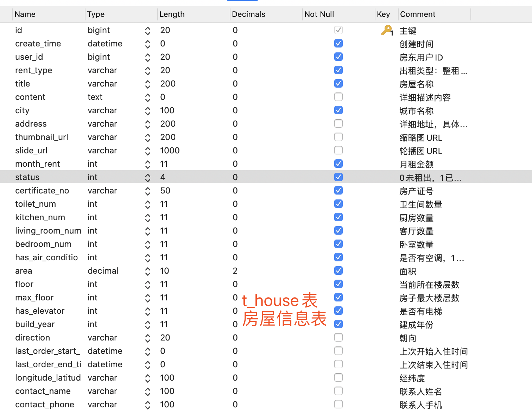Select the user_id field name

[29, 57]
